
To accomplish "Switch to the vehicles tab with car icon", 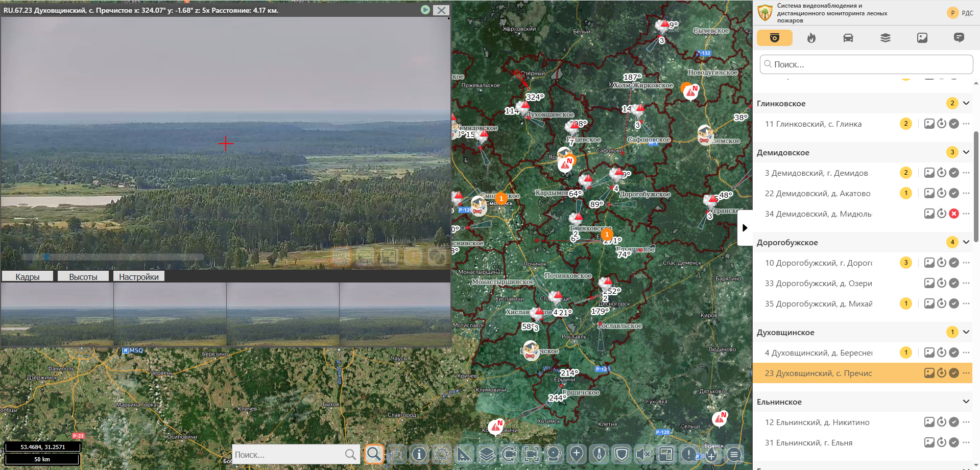I will (848, 38).
